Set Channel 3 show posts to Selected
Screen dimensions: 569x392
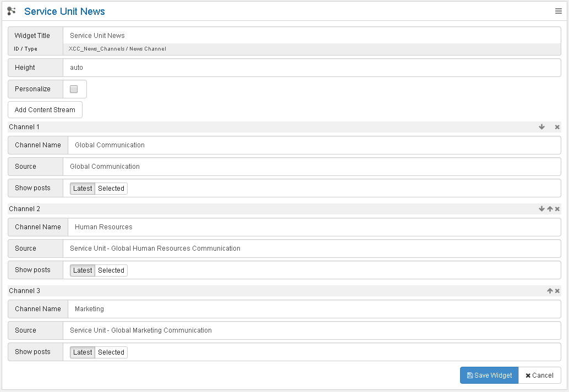111,352
